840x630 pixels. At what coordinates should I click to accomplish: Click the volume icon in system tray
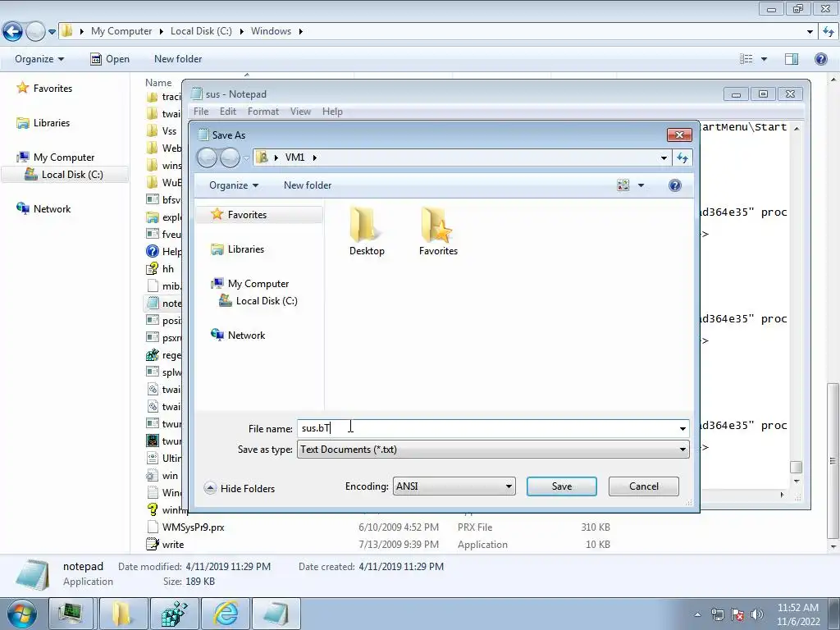(x=757, y=614)
